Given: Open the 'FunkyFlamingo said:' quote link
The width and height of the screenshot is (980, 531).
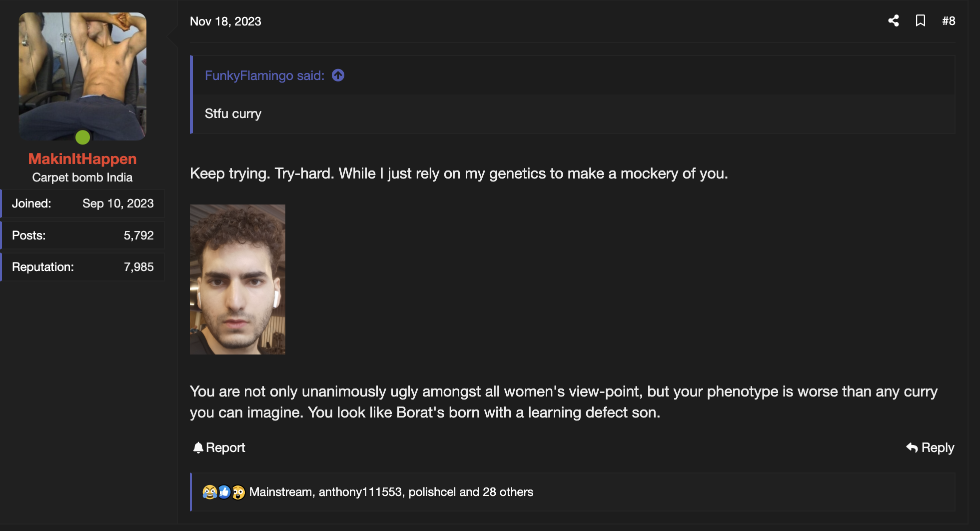Looking at the screenshot, I should pos(264,75).
